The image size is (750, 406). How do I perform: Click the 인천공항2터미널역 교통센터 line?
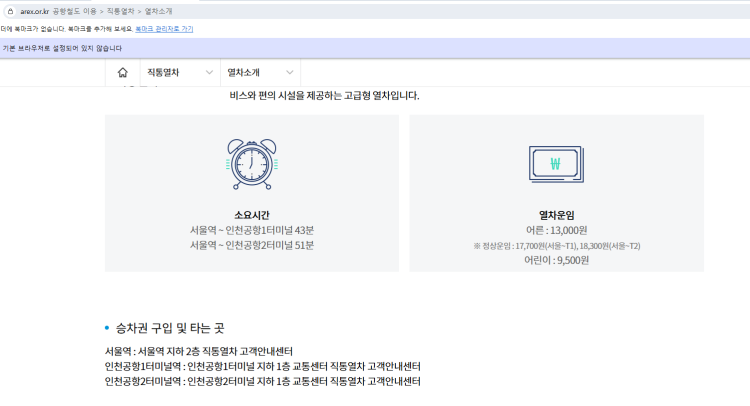coord(263,381)
